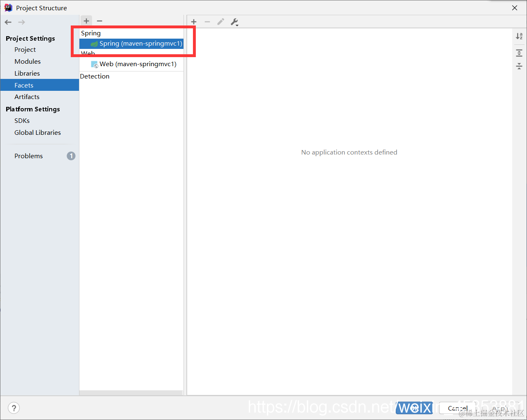Add a new facet with plus button
Screen dimensions: 527x420
click(x=86, y=21)
